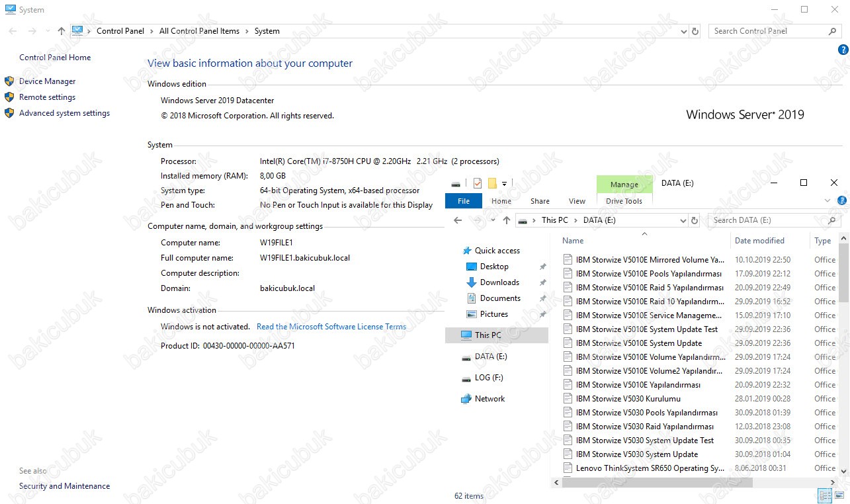Viewport: 850px width, 504px height.
Task: Select Network in navigation pane
Action: coord(489,399)
